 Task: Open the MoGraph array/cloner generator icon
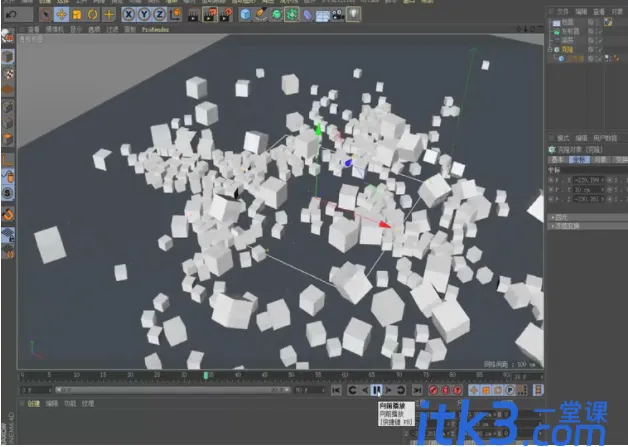[292, 15]
